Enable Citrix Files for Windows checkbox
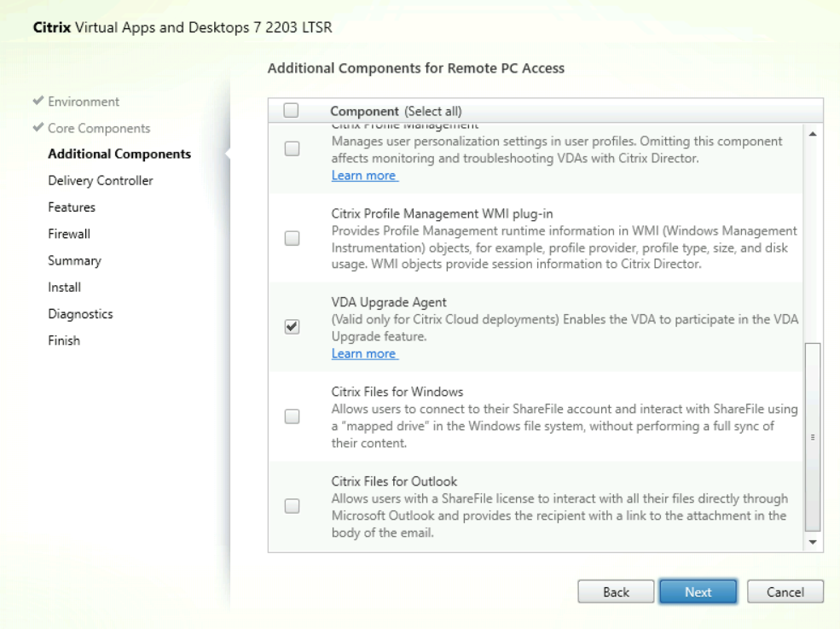This screenshot has height=629, width=840. [x=292, y=416]
